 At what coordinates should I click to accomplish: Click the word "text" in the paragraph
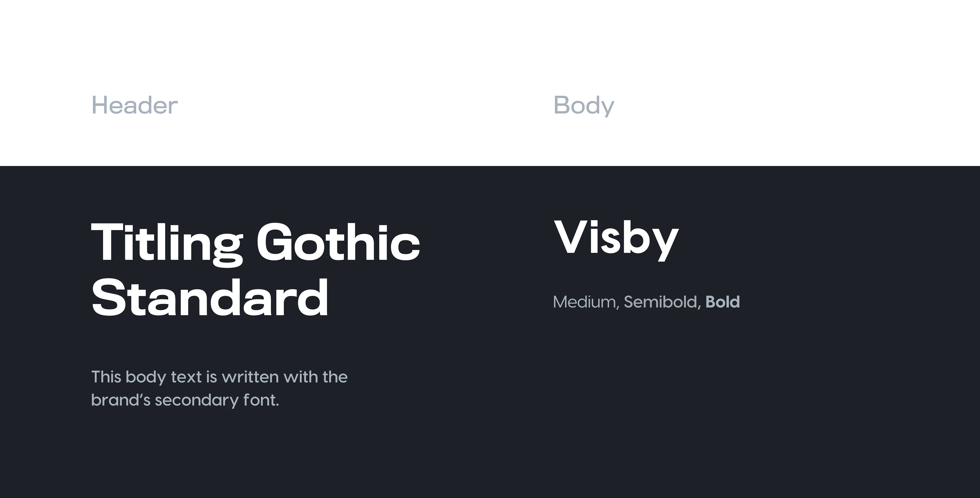point(186,377)
